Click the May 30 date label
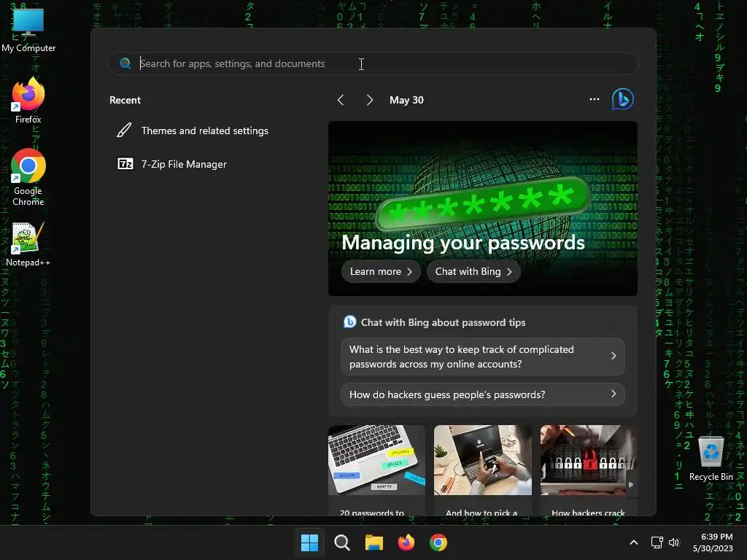This screenshot has height=560, width=747. [x=406, y=100]
